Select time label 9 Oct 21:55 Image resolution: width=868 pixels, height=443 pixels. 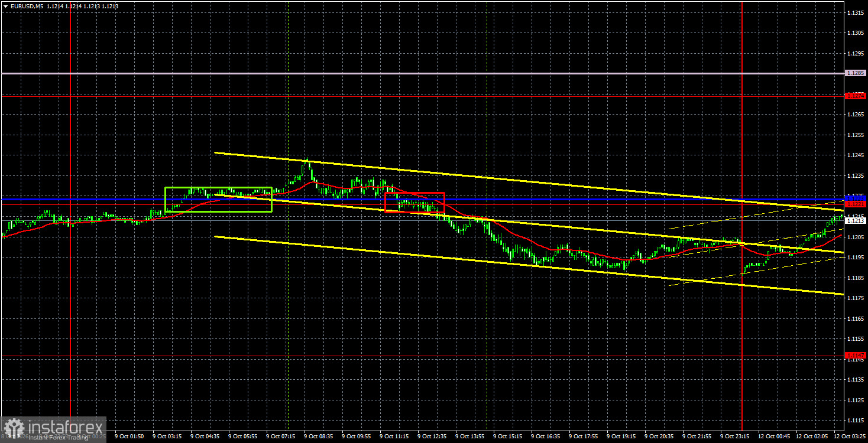[697, 437]
